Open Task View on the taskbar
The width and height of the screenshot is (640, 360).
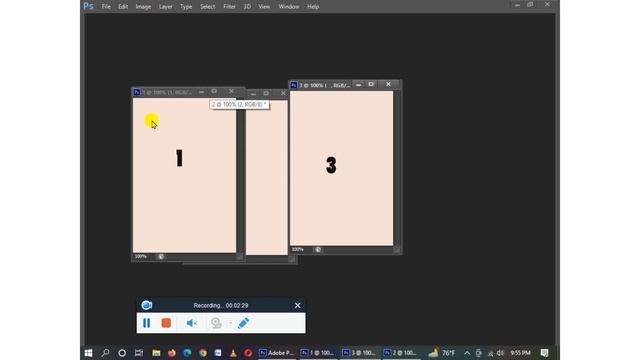(139, 353)
